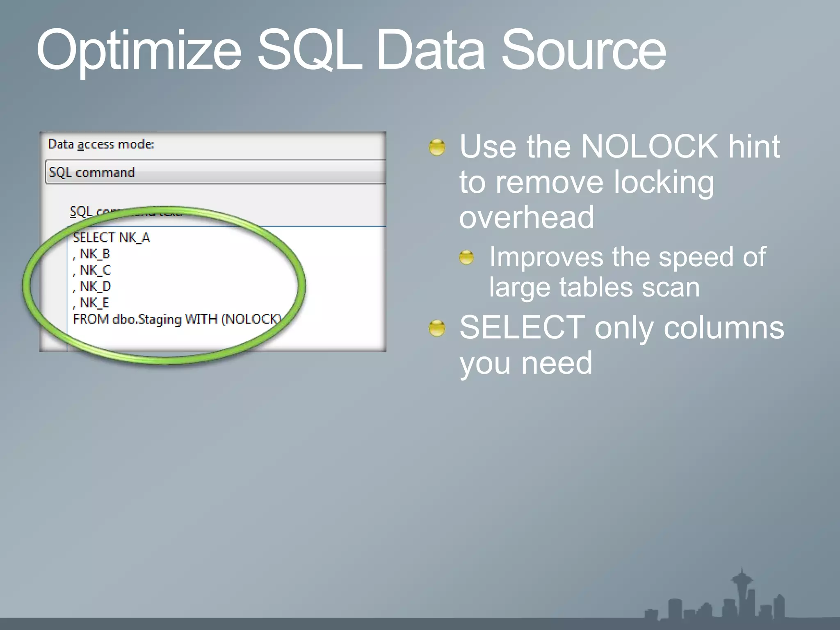Click the ", NK_B" line in query
The width and height of the screenshot is (840, 630).
click(92, 254)
